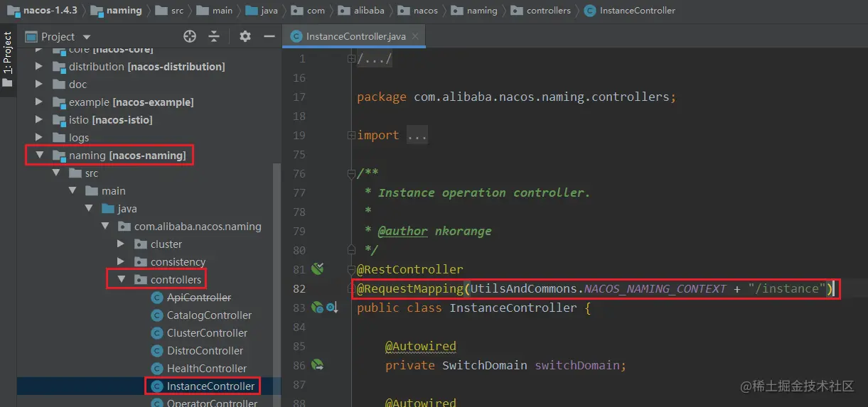Open the Project view dropdown
Image resolution: width=868 pixels, height=407 pixels.
pos(87,37)
